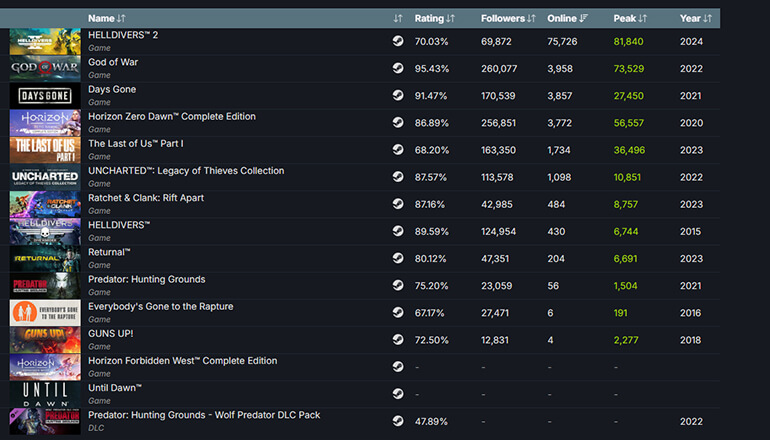Open UNCHARTED: Legacy of Thieves Collection link
The width and height of the screenshot is (770, 440).
tap(186, 170)
